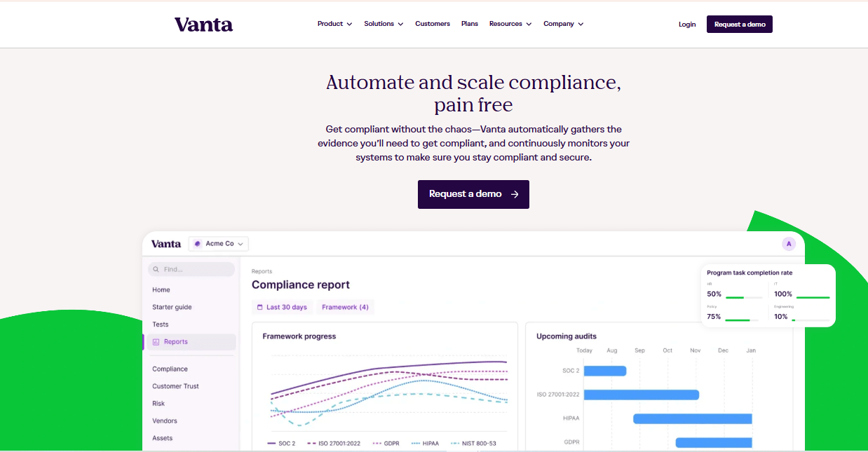868x452 pixels.
Task: Select the Framework (4) filter chip
Action: pyautogui.click(x=345, y=307)
